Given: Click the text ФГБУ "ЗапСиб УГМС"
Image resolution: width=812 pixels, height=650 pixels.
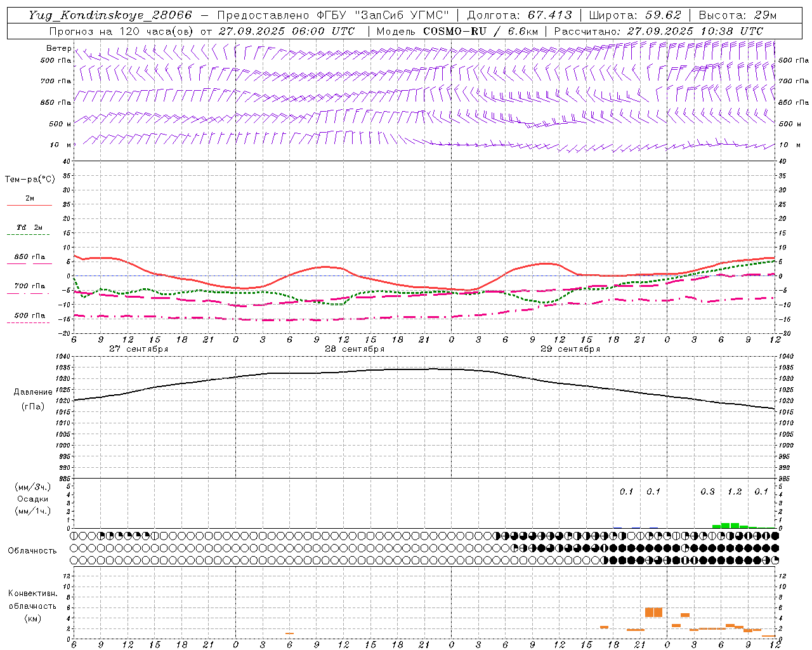Looking at the screenshot, I should pyautogui.click(x=384, y=15).
